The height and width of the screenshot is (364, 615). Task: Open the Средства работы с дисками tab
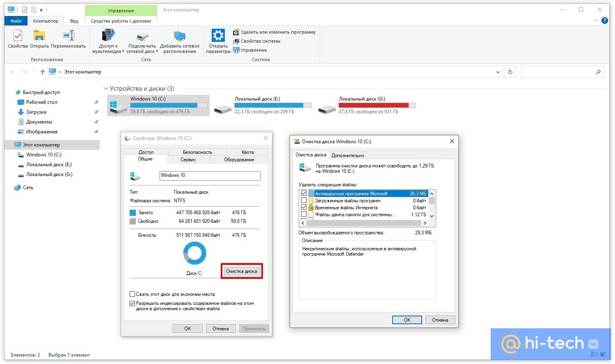click(x=121, y=21)
